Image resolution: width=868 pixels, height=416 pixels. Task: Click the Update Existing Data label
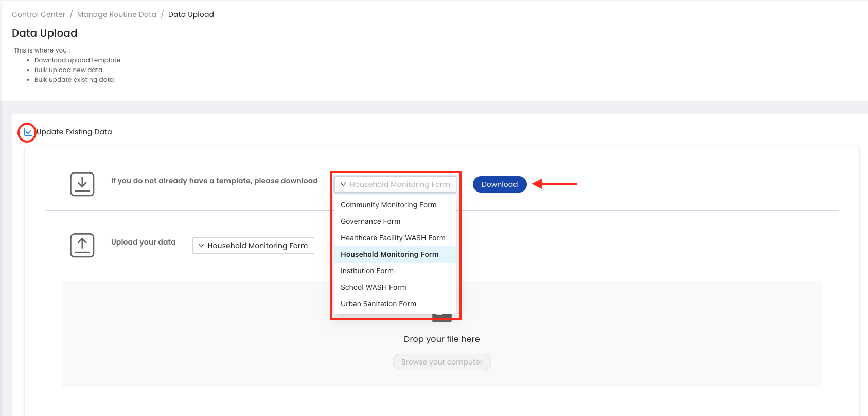click(74, 132)
